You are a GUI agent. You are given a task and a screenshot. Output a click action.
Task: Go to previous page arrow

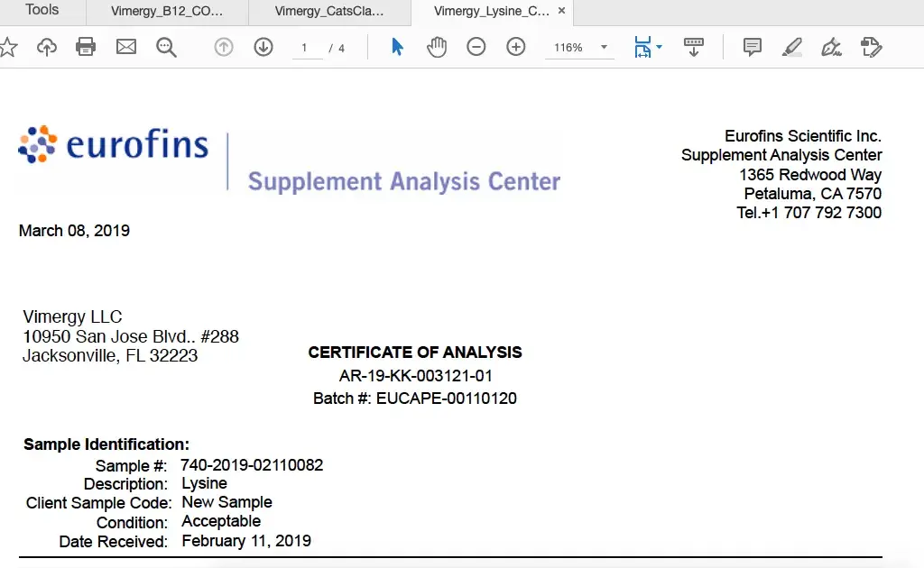point(224,47)
